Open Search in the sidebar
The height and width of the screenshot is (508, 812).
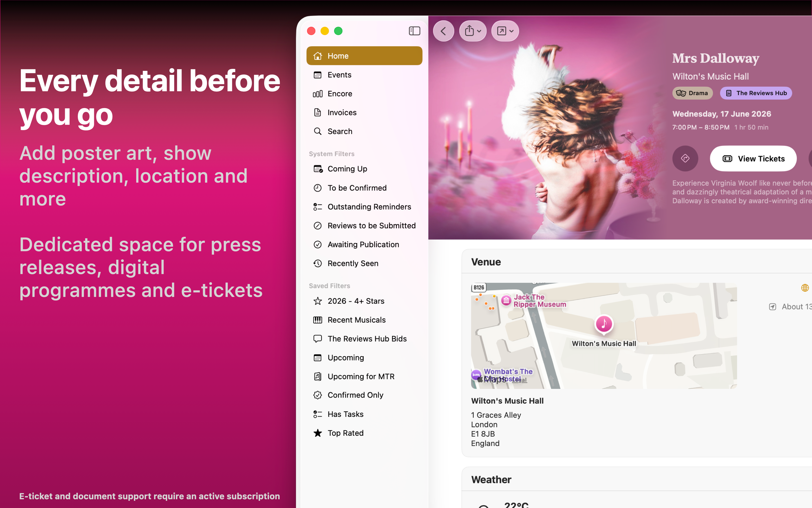click(364, 131)
